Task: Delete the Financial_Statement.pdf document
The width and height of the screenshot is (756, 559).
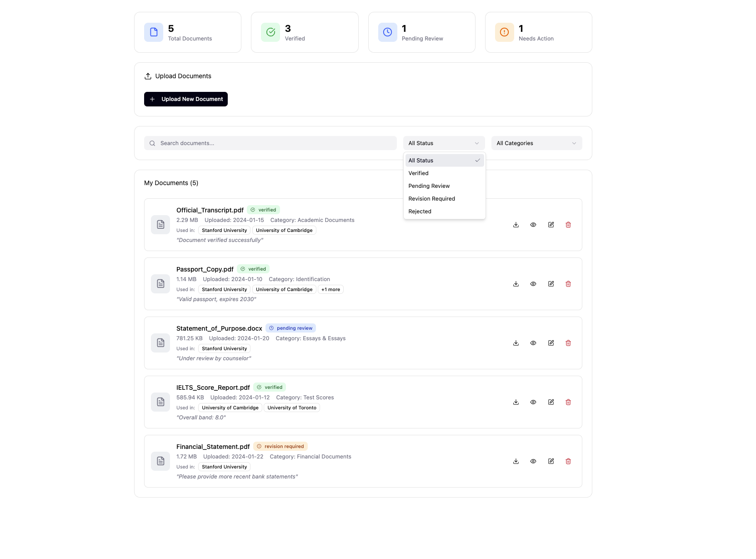Action: pos(568,461)
